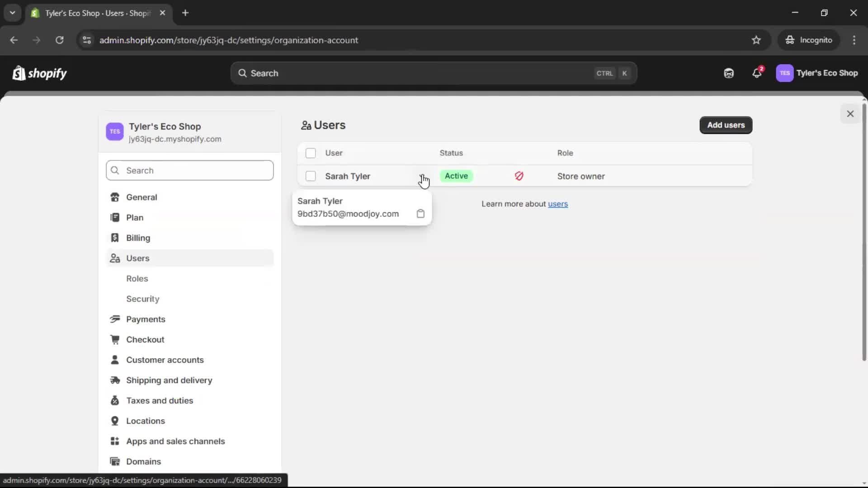Select Sarah Tyler's row checkbox
This screenshot has height=488, width=868.
(x=311, y=176)
